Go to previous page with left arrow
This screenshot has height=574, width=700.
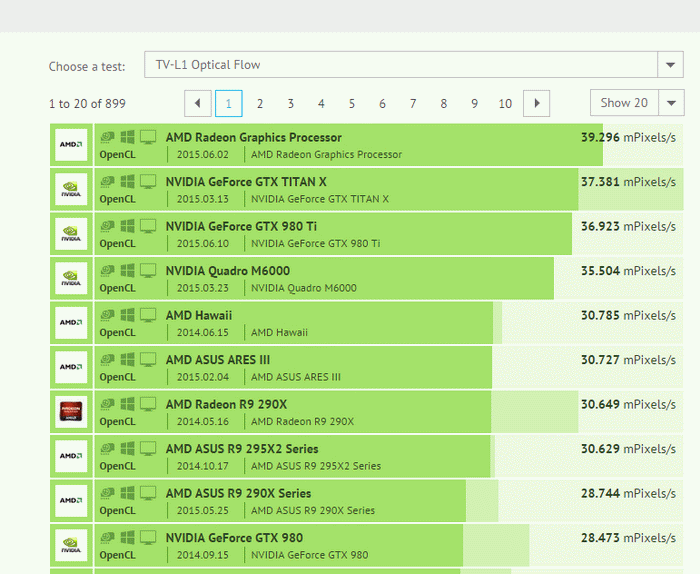click(x=197, y=104)
